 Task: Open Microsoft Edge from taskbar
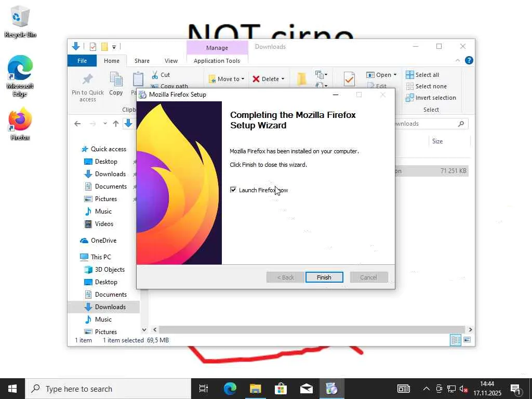click(x=230, y=389)
